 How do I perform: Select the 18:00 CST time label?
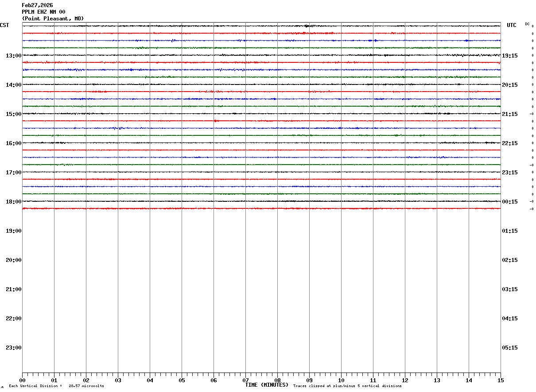pos(14,202)
